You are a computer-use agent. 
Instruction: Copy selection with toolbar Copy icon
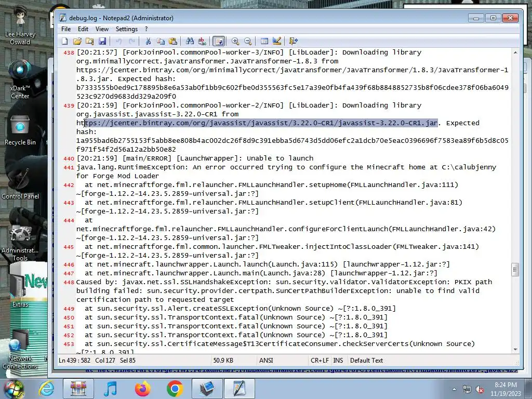point(161,41)
